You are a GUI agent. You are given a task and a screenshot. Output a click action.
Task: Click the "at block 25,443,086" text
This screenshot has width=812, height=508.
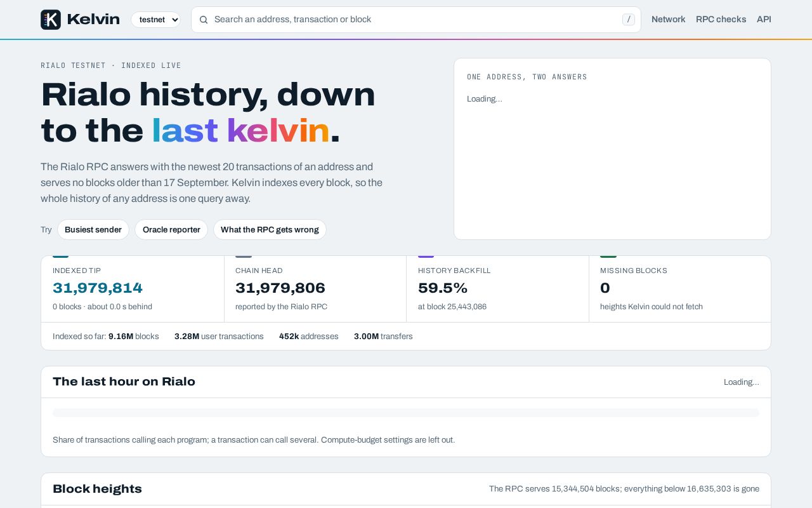click(452, 307)
